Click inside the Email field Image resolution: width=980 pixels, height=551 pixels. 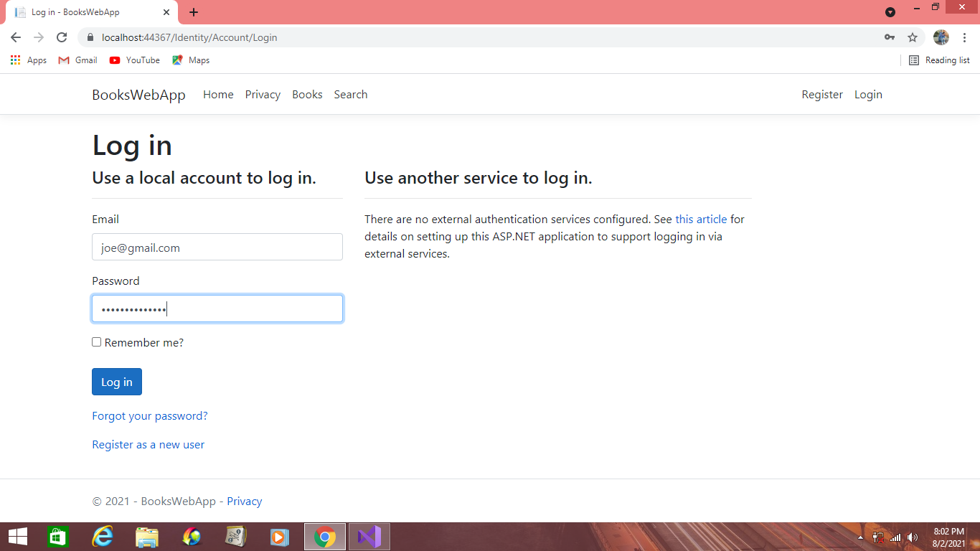(217, 247)
